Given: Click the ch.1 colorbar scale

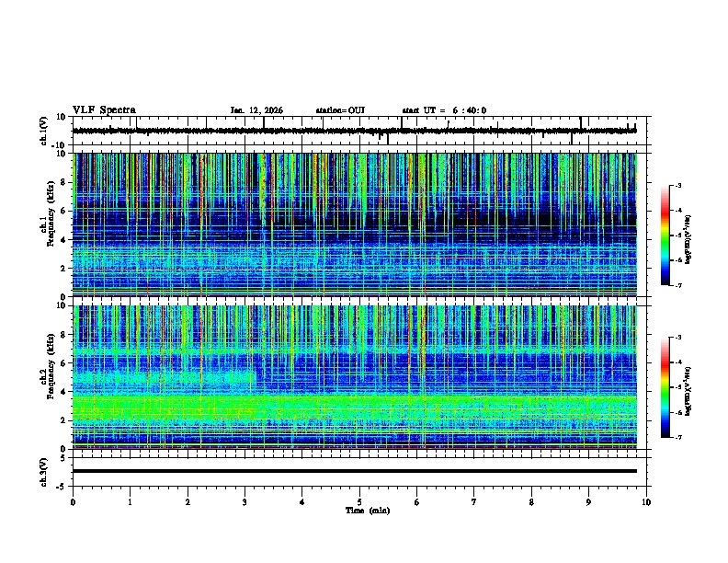Looking at the screenshot, I should 665,236.
